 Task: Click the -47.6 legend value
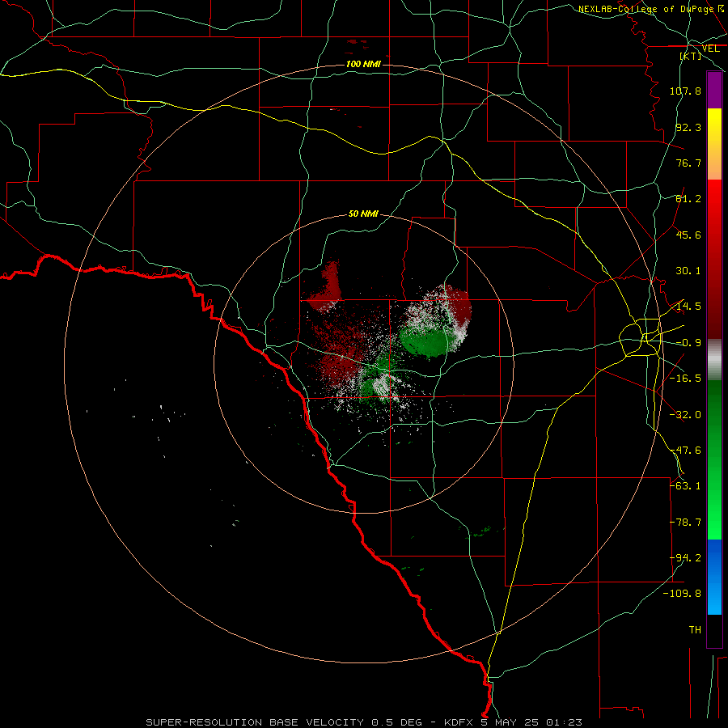(685, 451)
